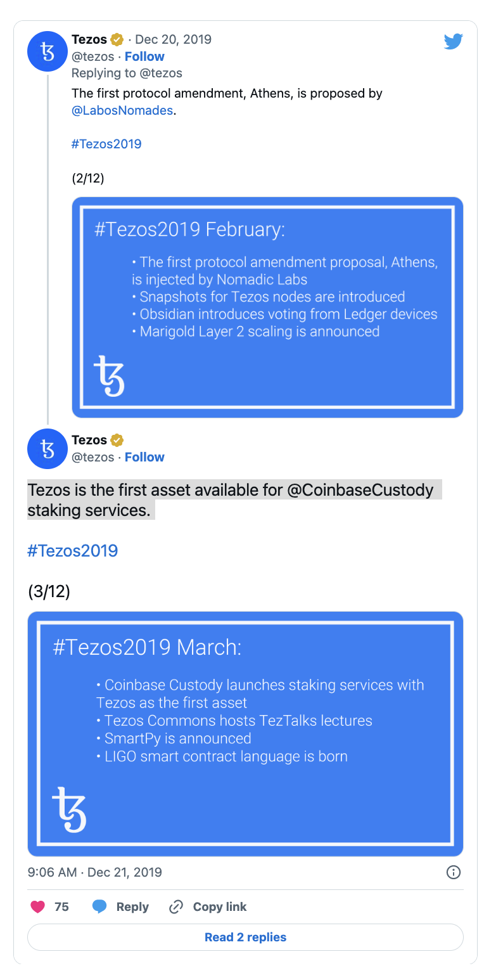Click the copy link chain icon
The width and height of the screenshot is (503, 980).
[175, 907]
